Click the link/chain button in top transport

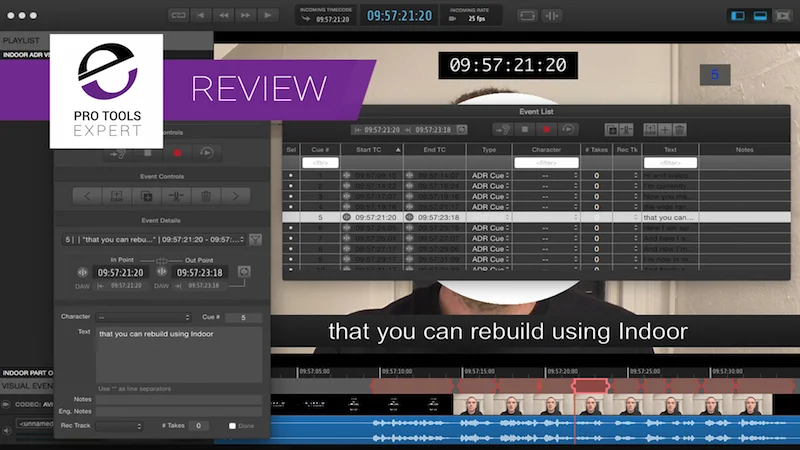click(178, 15)
